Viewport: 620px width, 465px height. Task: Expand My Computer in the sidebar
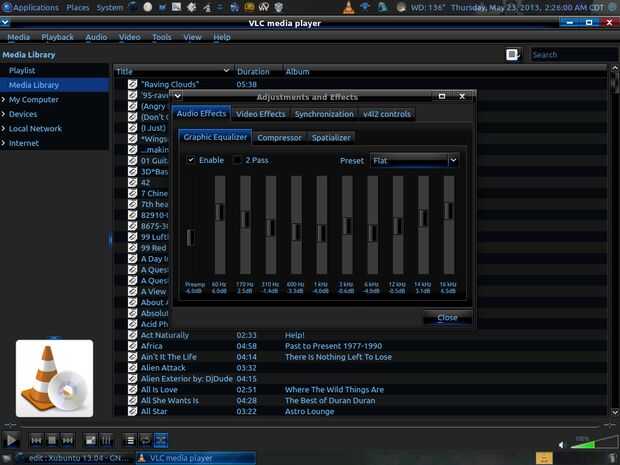pyautogui.click(x=4, y=100)
